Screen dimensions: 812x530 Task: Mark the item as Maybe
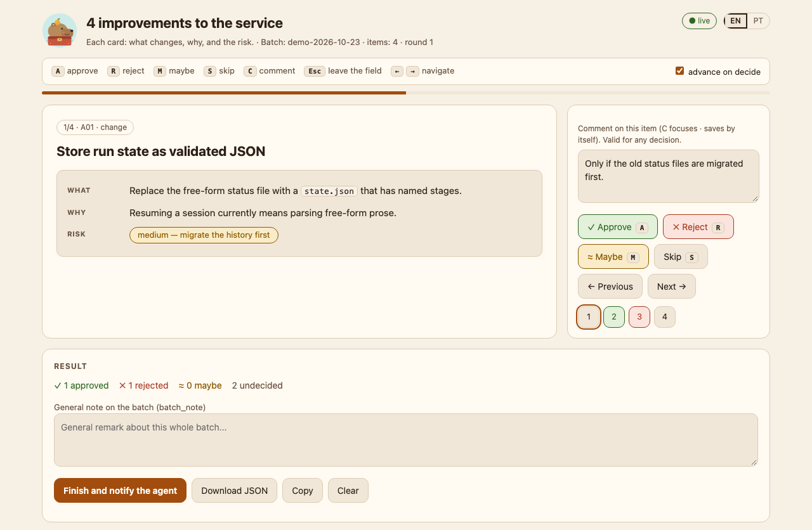(x=613, y=257)
